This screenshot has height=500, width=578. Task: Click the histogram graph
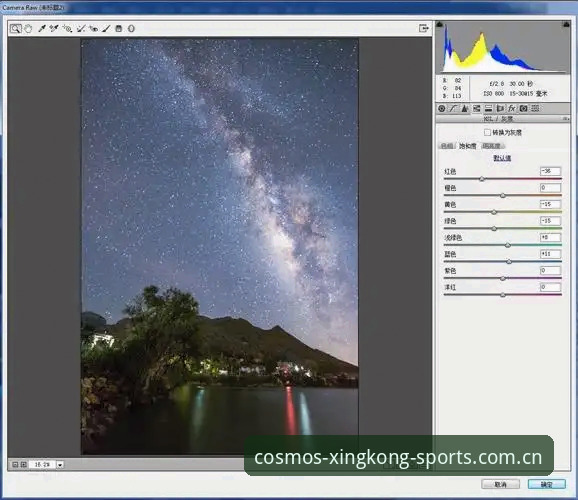click(x=503, y=47)
